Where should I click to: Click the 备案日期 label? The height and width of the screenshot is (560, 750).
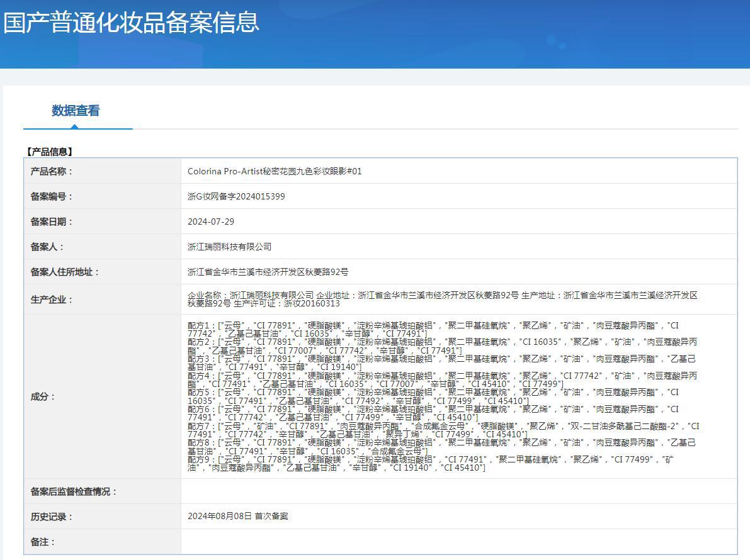coord(52,221)
